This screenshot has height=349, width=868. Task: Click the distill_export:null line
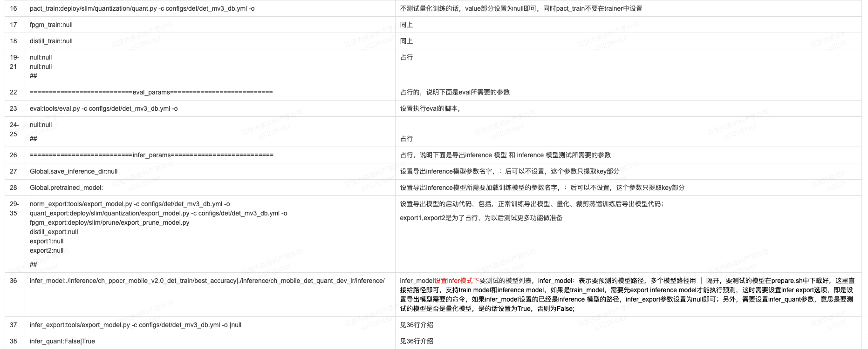coord(54,232)
